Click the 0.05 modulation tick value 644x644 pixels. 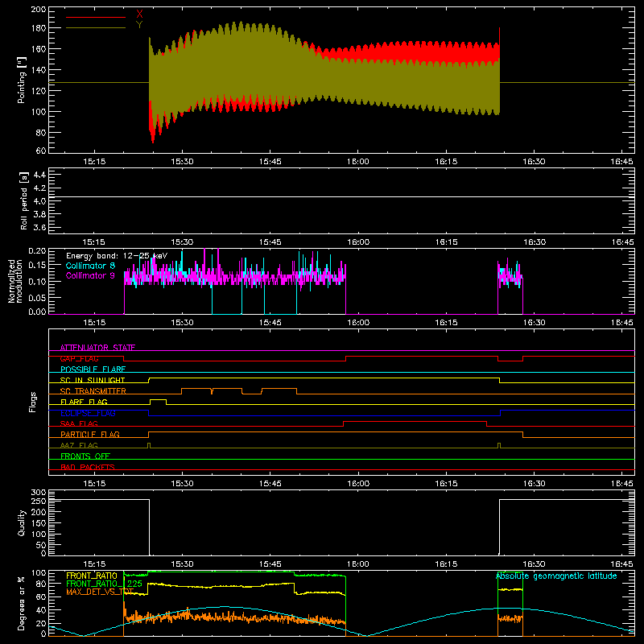tap(37, 298)
